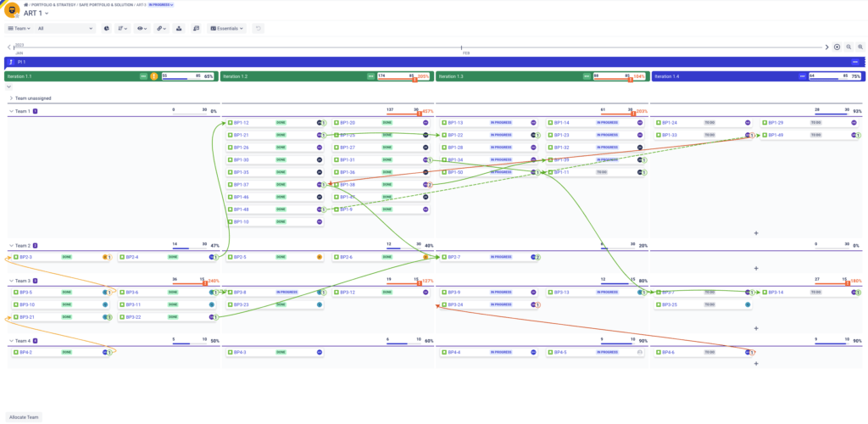The image size is (868, 424).
Task: Open card BP3-24
Action: coord(489,304)
